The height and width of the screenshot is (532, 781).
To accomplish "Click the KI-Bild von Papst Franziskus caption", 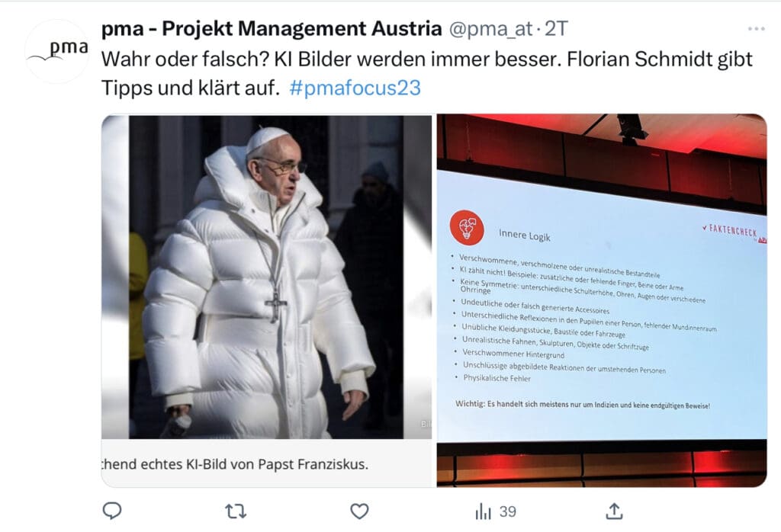I will [235, 464].
